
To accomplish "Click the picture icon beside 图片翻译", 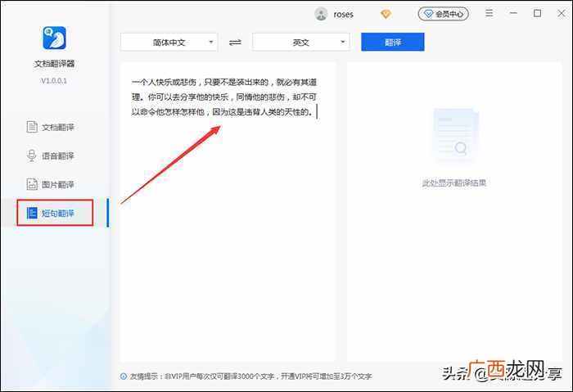I will point(32,184).
